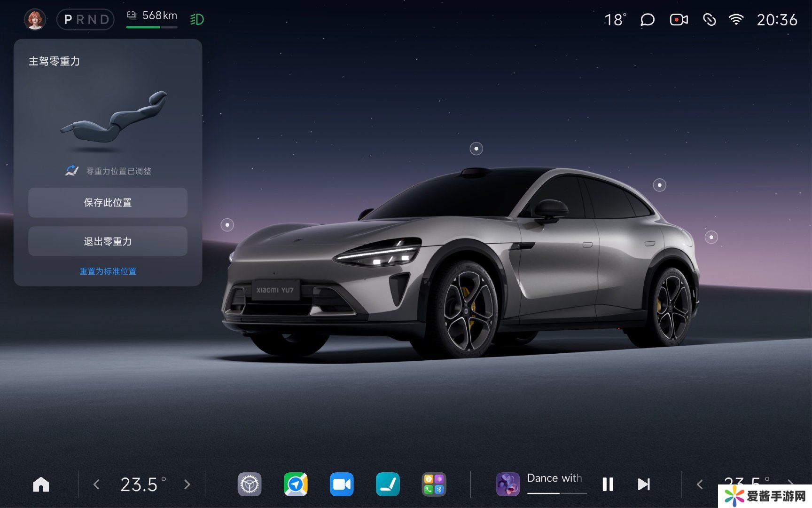Tap the Wi-Fi status icon
Screen dimensions: 812x508
click(x=736, y=20)
